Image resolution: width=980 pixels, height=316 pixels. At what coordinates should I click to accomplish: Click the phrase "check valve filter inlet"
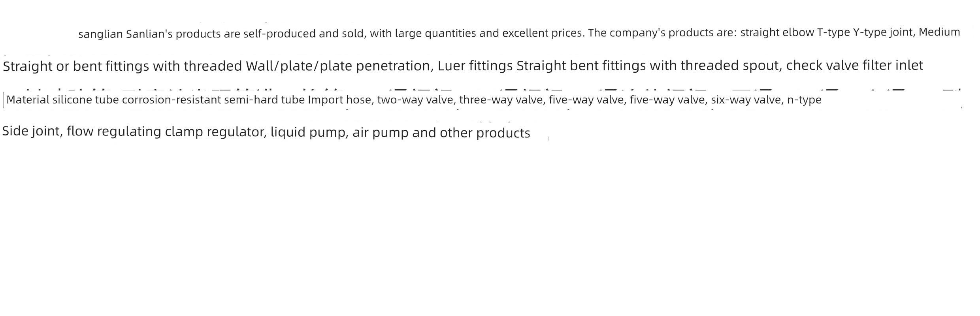[855, 65]
